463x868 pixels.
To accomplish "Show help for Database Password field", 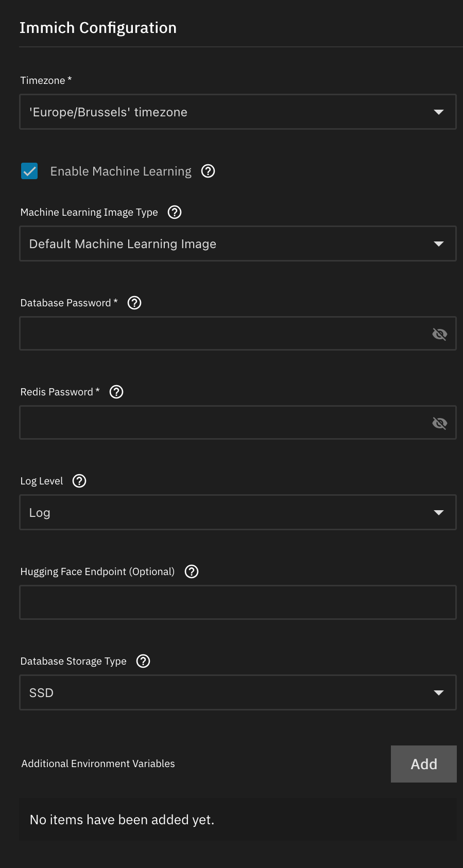I will click(x=134, y=303).
